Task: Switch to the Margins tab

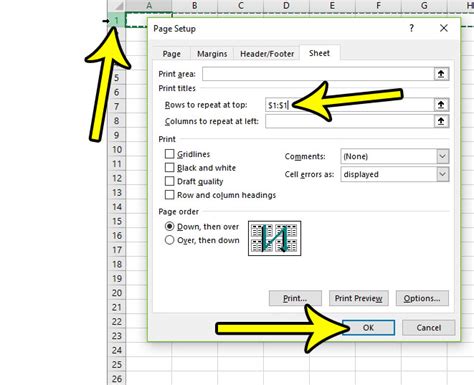Action: pos(212,54)
